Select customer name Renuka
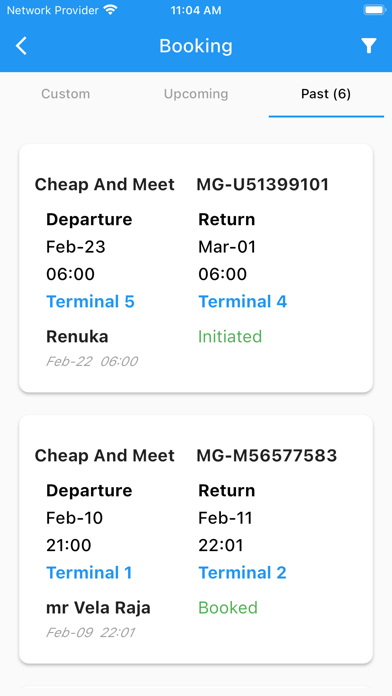Image resolution: width=392 pixels, height=696 pixels. click(x=77, y=337)
